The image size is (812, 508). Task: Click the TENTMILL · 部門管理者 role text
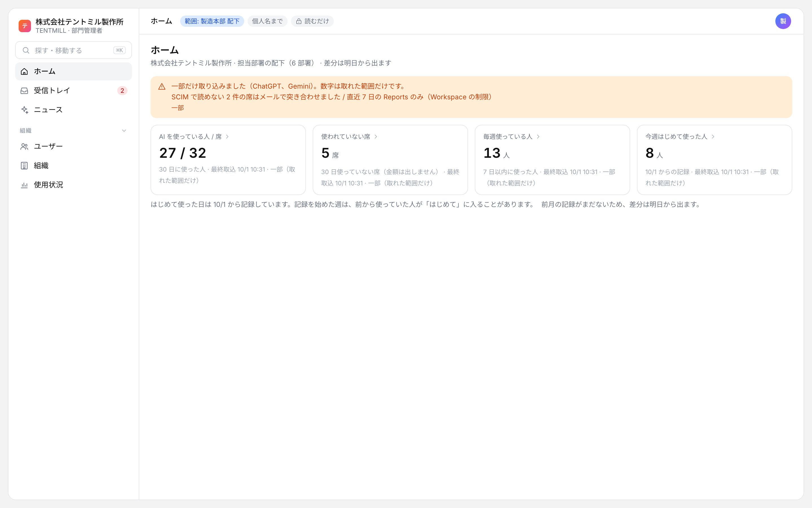(x=69, y=30)
